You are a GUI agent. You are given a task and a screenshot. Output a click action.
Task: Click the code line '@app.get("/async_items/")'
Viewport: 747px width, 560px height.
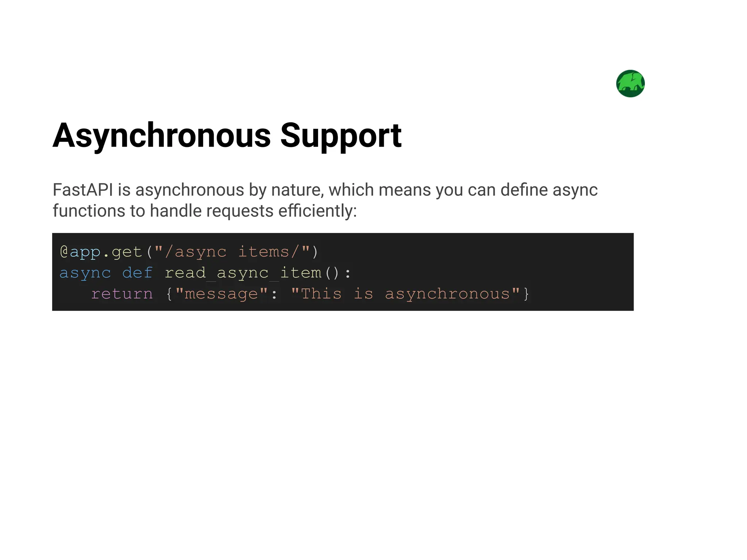pyautogui.click(x=189, y=252)
